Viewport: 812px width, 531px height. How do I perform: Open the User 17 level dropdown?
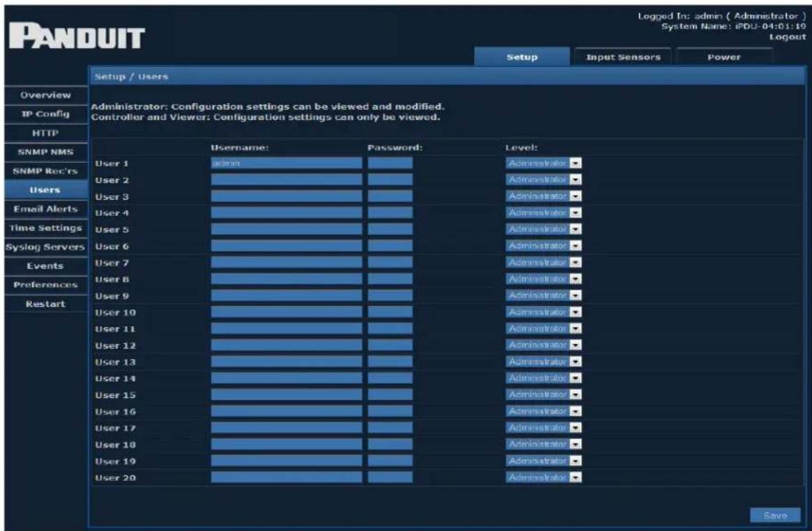[544, 428]
